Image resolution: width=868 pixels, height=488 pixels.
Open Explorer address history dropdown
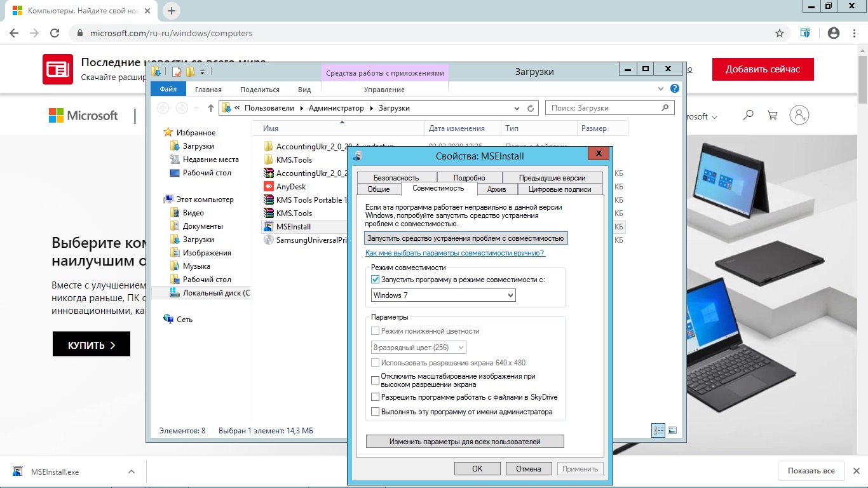(517, 108)
